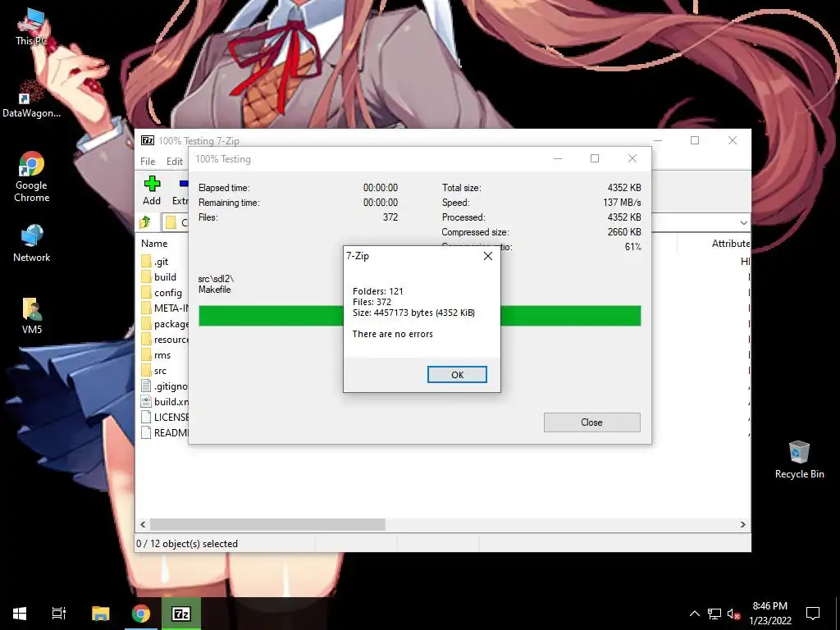Click the scrollbar right arrow
Screen dimensions: 840x630
pos(742,524)
